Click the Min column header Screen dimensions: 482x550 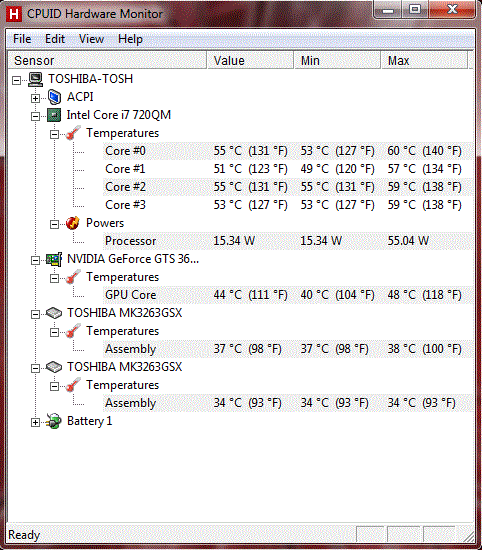coord(337,60)
